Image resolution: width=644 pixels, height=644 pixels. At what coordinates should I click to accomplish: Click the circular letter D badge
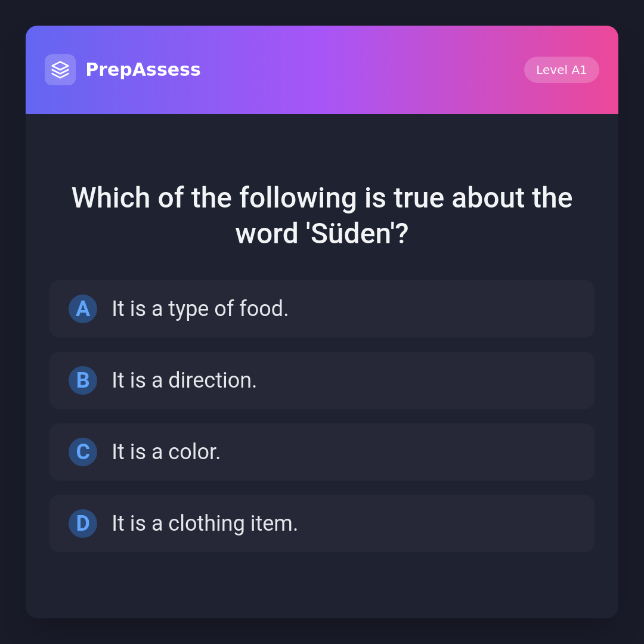83,524
